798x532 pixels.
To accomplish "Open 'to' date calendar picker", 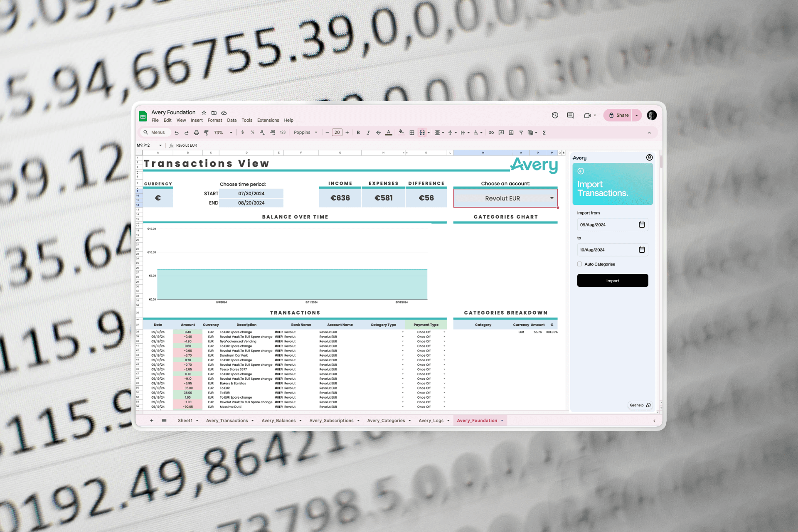I will [x=642, y=250].
